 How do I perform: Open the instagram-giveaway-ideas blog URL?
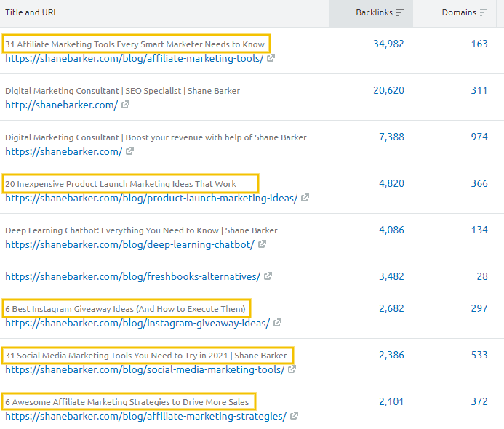coord(137,324)
